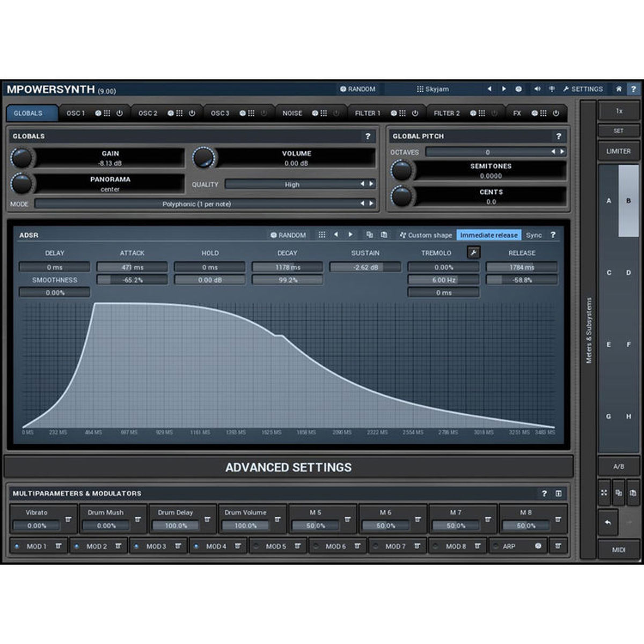Toggle MOD 5 enable indicator
Viewport: 644px width, 644px height.
click(x=256, y=546)
